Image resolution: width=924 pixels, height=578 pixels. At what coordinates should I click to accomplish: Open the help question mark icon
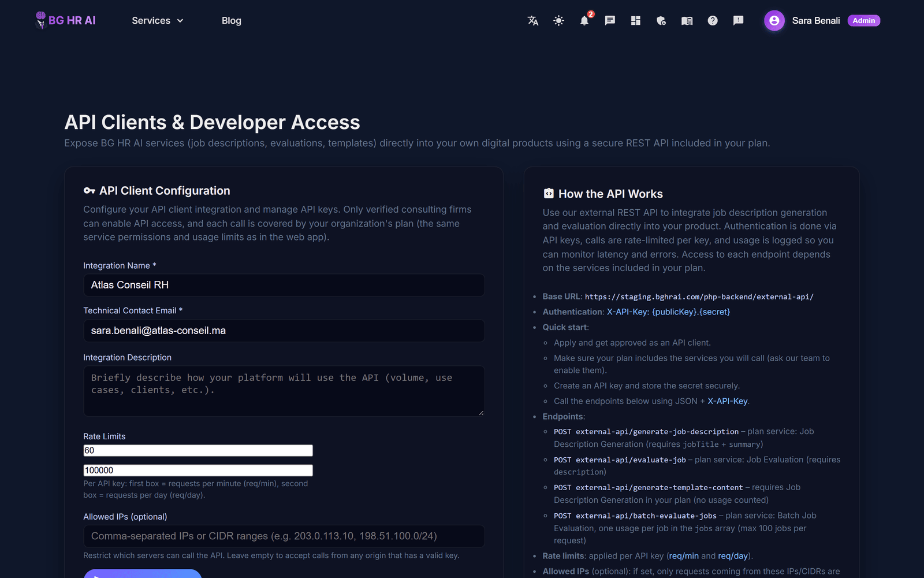713,21
